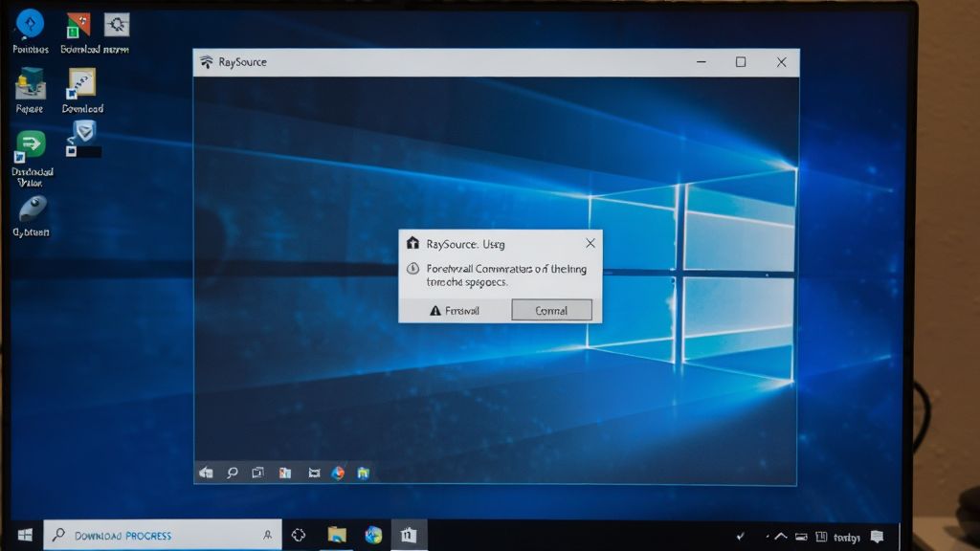Click the checkmark tray icon
The height and width of the screenshot is (551, 980).
tap(741, 536)
